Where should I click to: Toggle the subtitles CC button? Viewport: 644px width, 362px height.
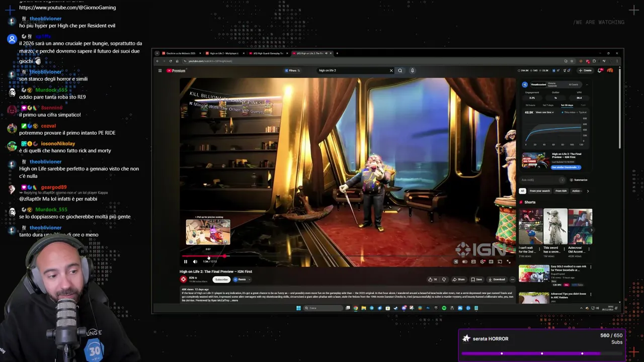pyautogui.click(x=473, y=261)
